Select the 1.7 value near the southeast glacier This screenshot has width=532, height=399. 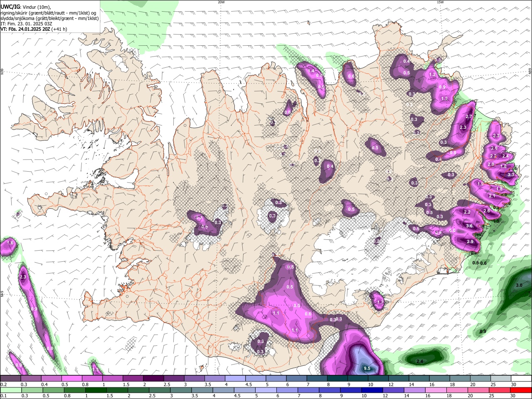click(379, 303)
